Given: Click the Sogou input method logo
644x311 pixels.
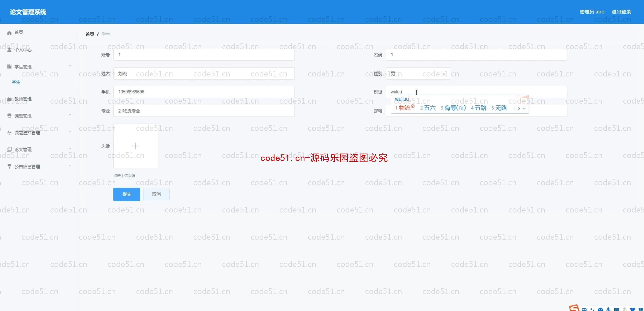Looking at the screenshot, I should pos(574,308).
